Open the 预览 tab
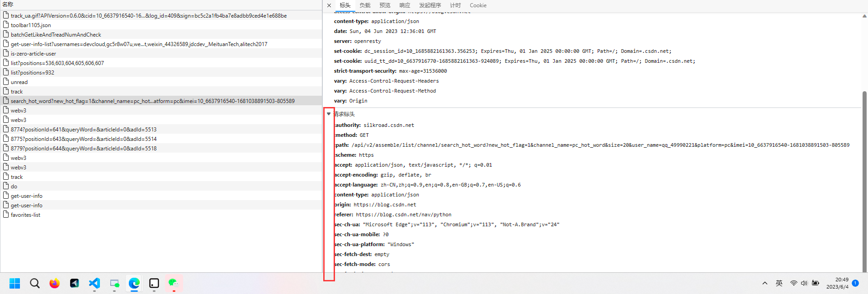Screen dimensions: 868x294 click(385, 5)
